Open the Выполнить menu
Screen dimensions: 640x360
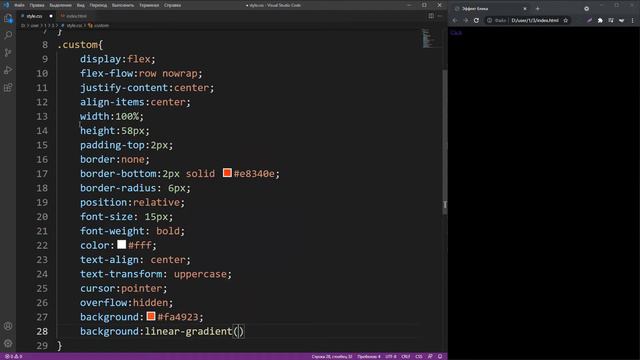(123, 5)
